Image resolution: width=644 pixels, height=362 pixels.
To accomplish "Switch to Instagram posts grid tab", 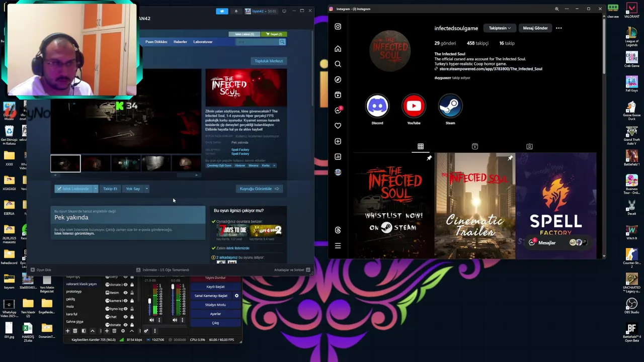I will 421,146.
